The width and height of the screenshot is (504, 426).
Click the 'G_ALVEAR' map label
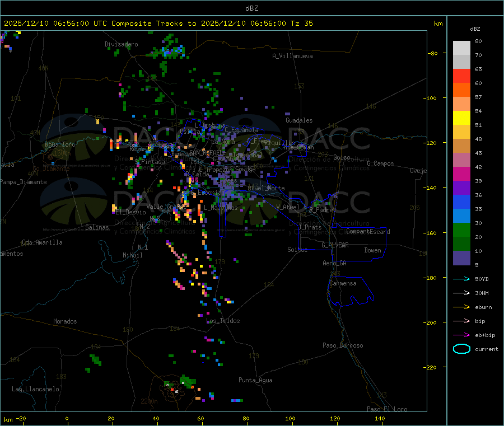[335, 245]
